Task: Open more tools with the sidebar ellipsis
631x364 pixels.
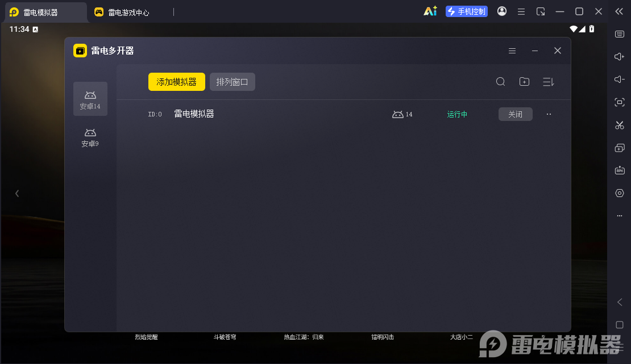Action: (620, 216)
